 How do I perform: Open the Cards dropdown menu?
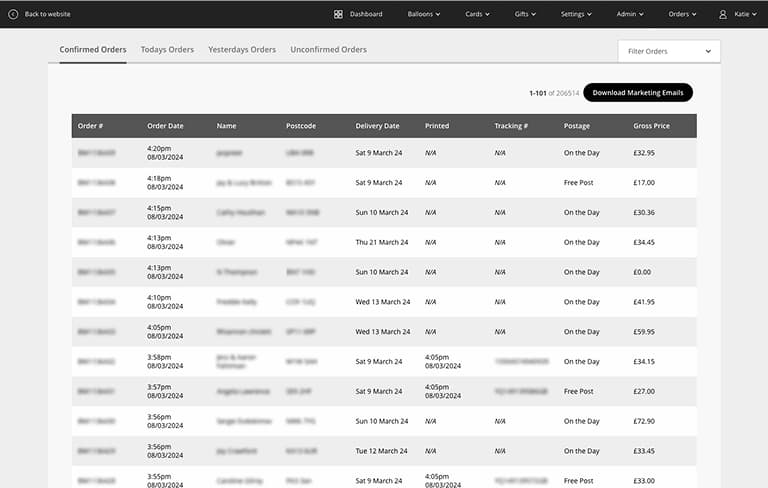(x=478, y=14)
